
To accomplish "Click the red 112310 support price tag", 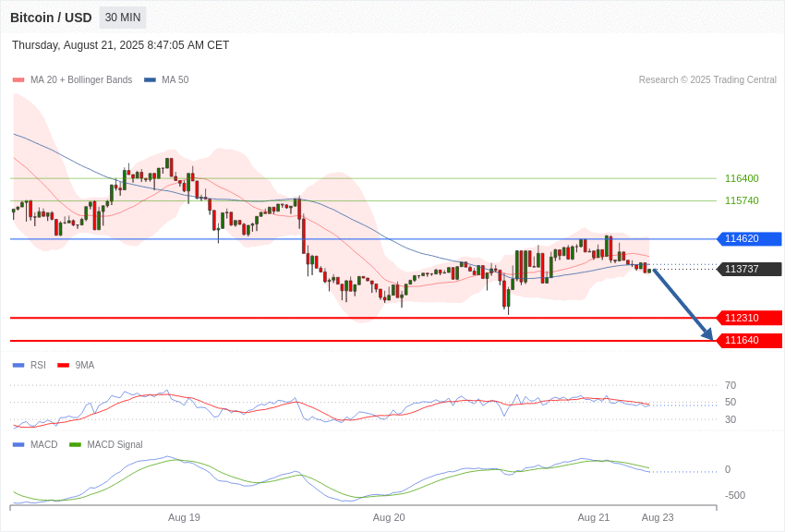I will tap(750, 318).
